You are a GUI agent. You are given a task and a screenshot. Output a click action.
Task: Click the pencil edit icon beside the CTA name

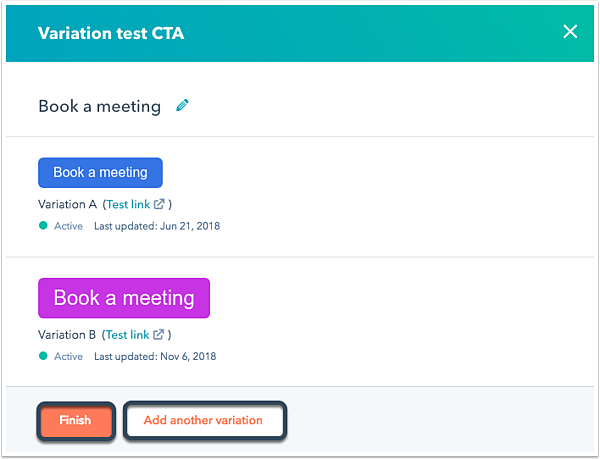182,105
